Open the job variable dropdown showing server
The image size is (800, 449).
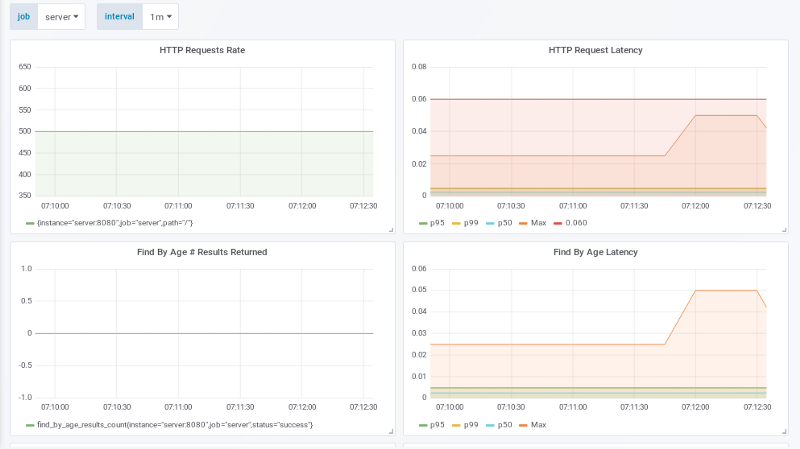click(61, 17)
